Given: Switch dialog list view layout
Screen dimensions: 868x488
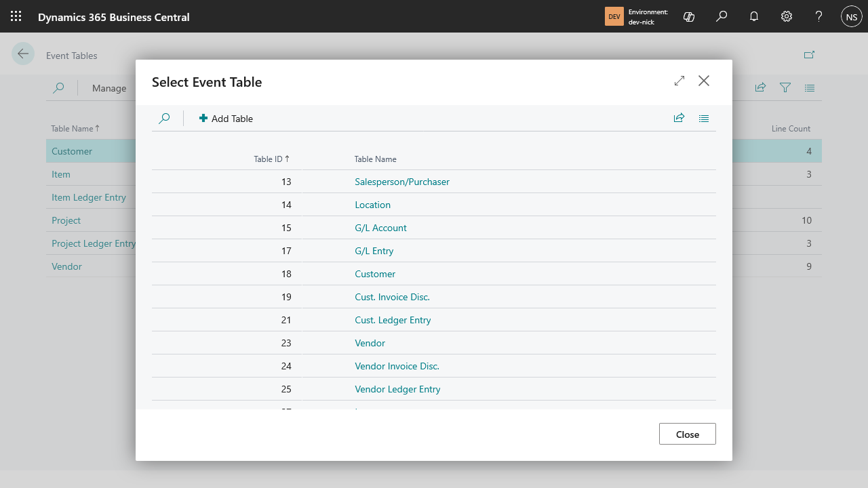Looking at the screenshot, I should click(704, 118).
